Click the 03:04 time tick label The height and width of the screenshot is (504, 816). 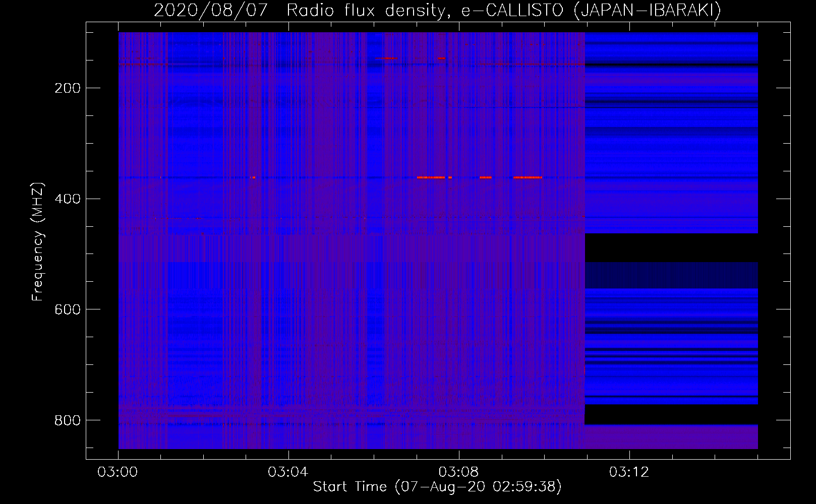[x=288, y=472]
